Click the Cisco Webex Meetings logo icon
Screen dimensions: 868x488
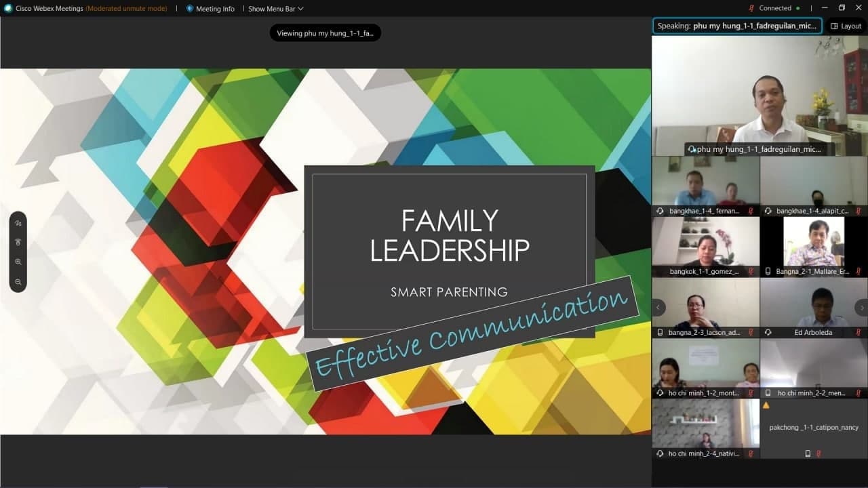(x=8, y=8)
